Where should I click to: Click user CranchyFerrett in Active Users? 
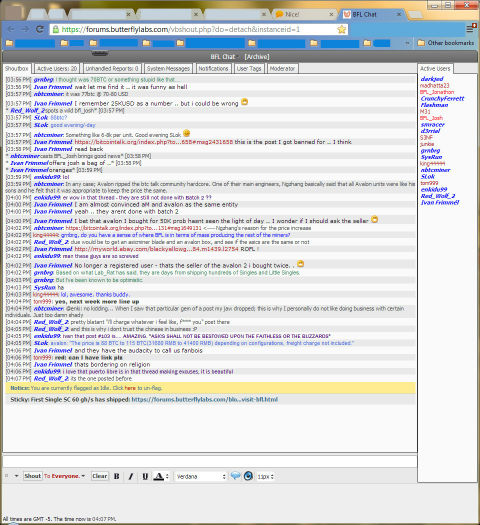tap(443, 98)
